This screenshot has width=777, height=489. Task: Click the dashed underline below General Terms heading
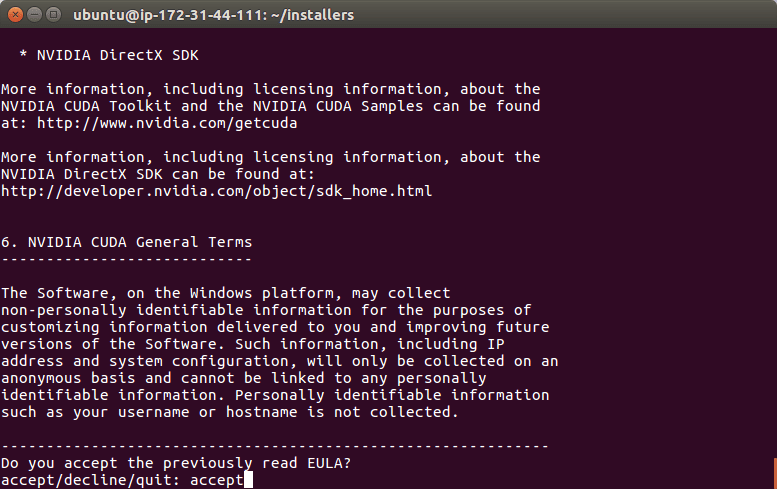126,259
